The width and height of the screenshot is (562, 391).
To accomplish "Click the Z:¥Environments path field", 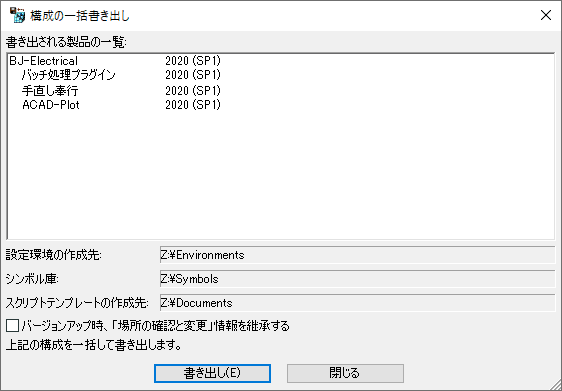I will pos(357,255).
